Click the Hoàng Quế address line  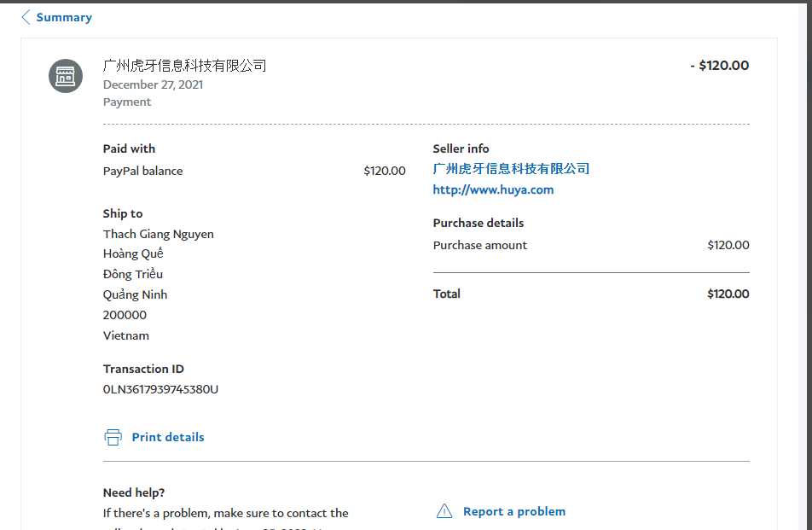coord(133,253)
